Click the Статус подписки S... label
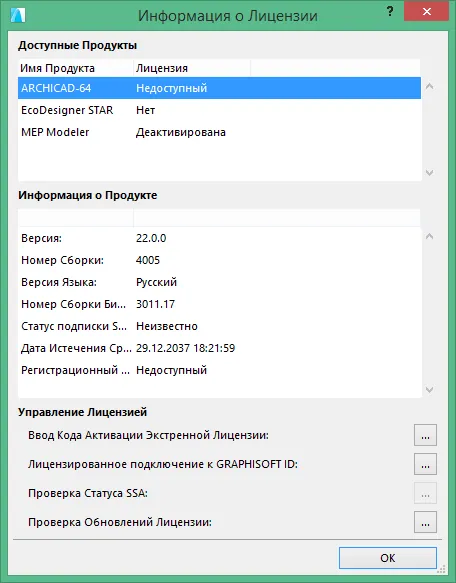The image size is (456, 583). point(74,326)
